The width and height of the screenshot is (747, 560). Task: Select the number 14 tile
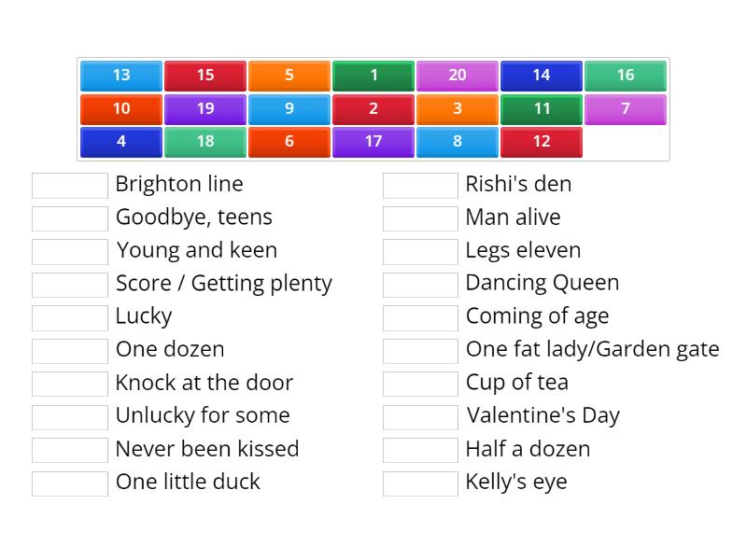point(541,76)
